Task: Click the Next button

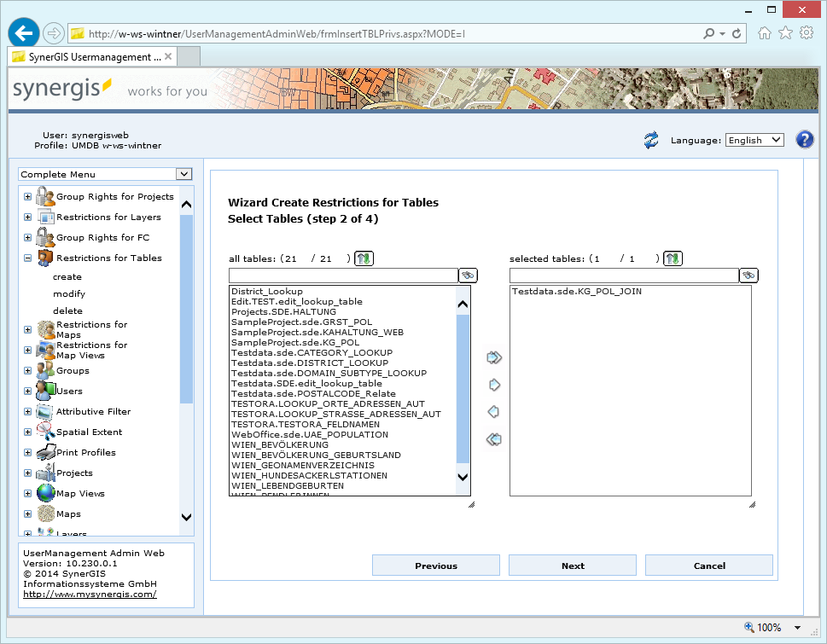Action: (x=572, y=565)
